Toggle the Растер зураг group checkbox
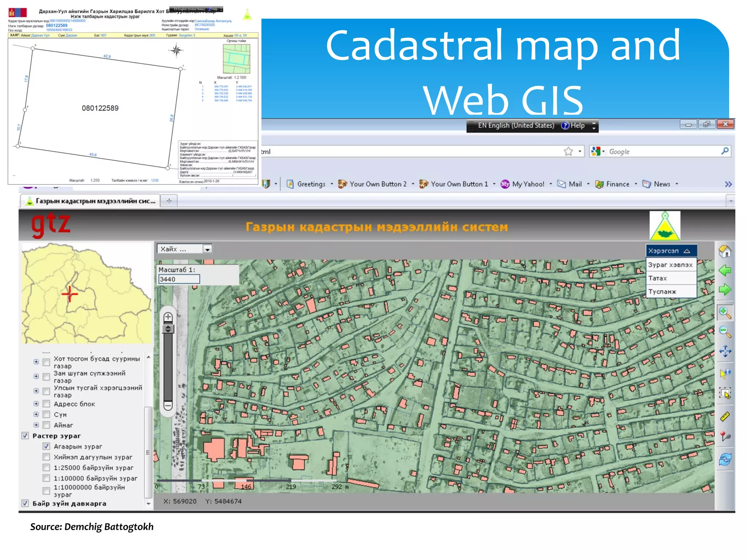 click(25, 436)
